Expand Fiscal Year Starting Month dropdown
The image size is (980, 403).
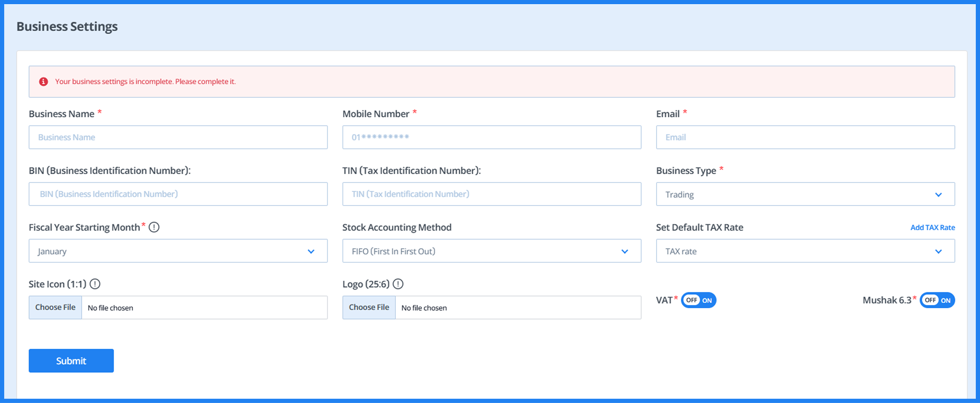point(178,251)
